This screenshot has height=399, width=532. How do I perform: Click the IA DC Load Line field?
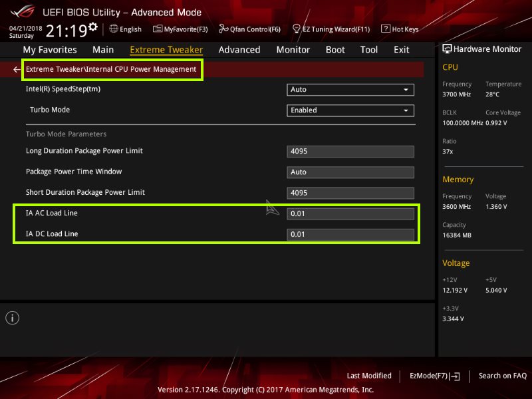pyautogui.click(x=350, y=235)
